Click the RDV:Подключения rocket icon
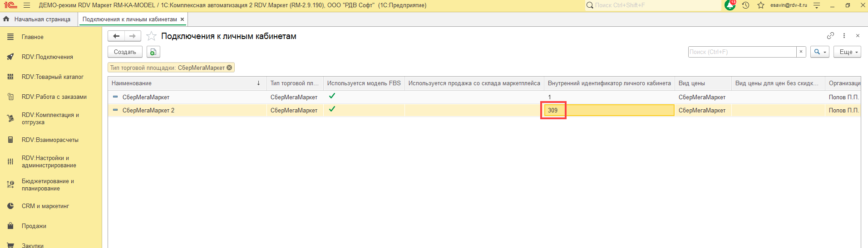 coord(10,57)
